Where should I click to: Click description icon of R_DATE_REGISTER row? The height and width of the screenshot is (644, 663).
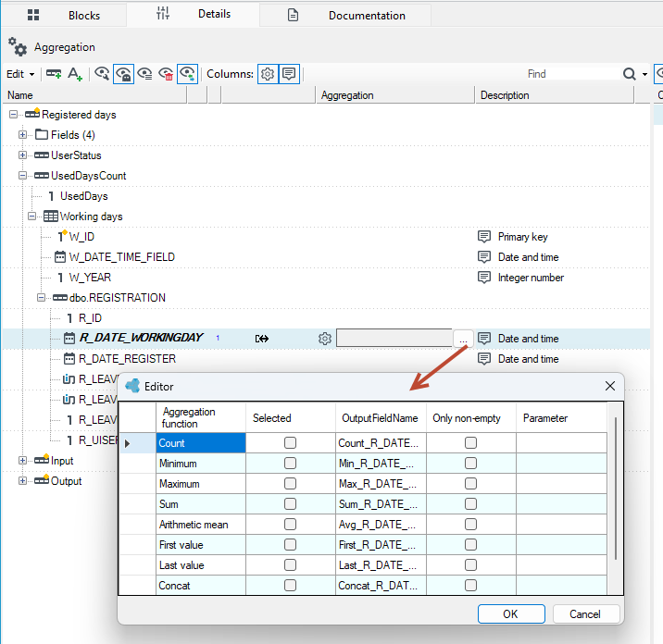(484, 359)
